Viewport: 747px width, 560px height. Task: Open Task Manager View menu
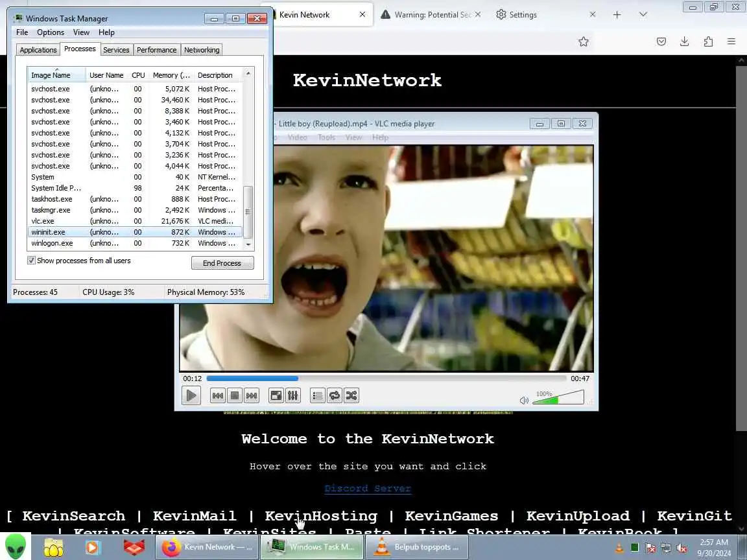point(81,32)
